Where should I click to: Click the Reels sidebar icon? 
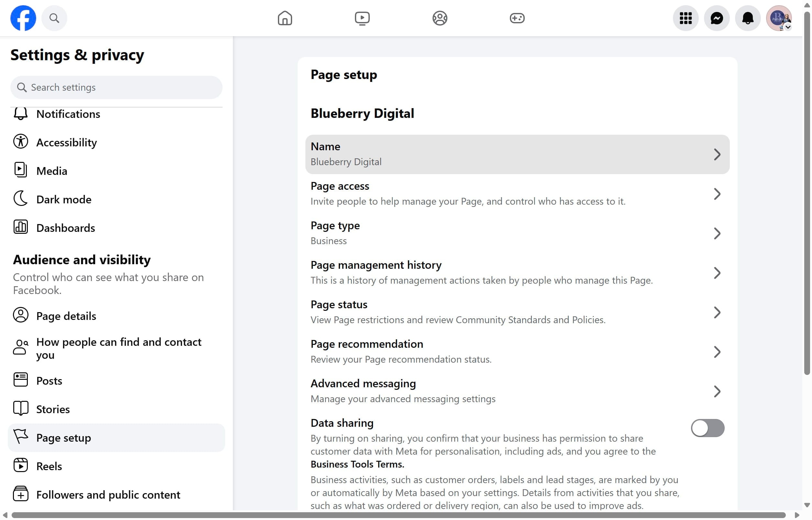[x=21, y=465]
